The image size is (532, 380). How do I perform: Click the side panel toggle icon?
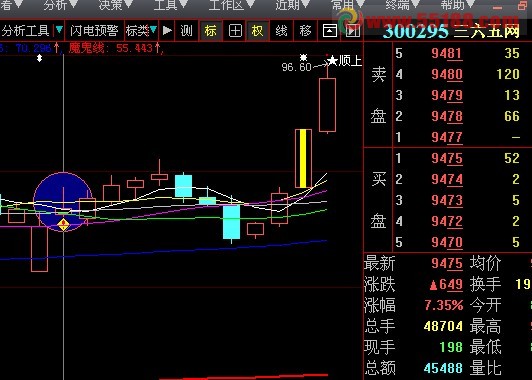pyautogui.click(x=353, y=31)
